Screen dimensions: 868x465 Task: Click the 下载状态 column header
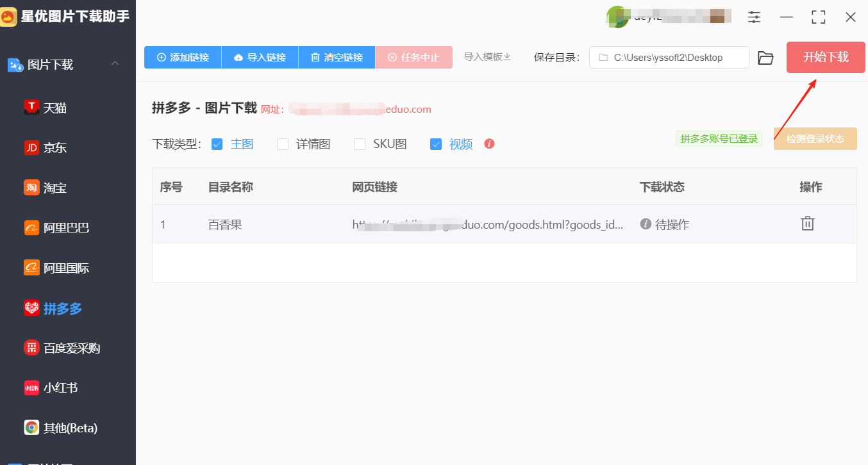click(662, 187)
